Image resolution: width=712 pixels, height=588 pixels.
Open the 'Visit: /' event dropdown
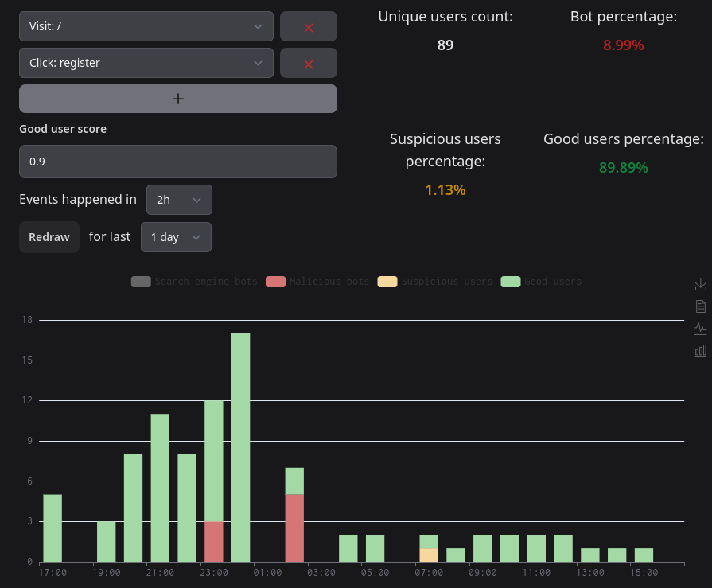pyautogui.click(x=146, y=26)
